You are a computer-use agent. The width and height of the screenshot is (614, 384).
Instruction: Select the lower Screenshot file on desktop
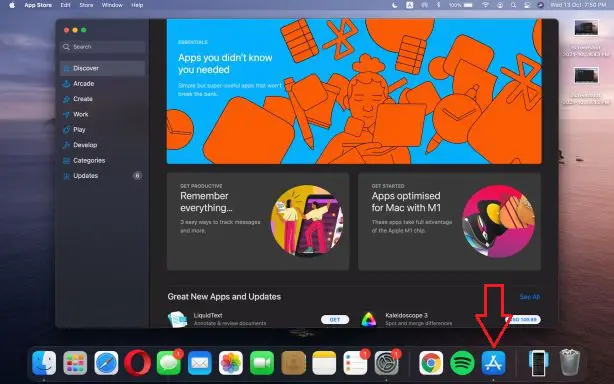pos(586,86)
